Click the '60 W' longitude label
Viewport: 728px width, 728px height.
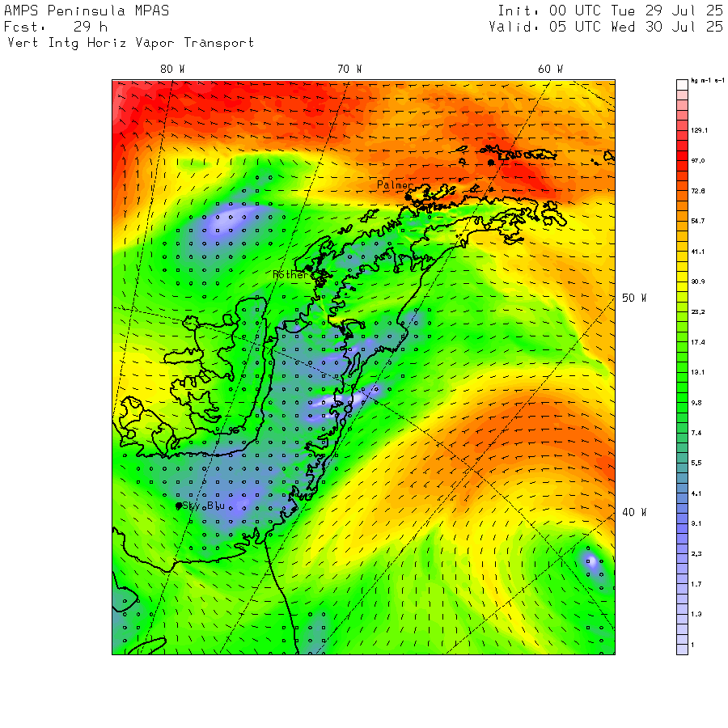pos(550,70)
